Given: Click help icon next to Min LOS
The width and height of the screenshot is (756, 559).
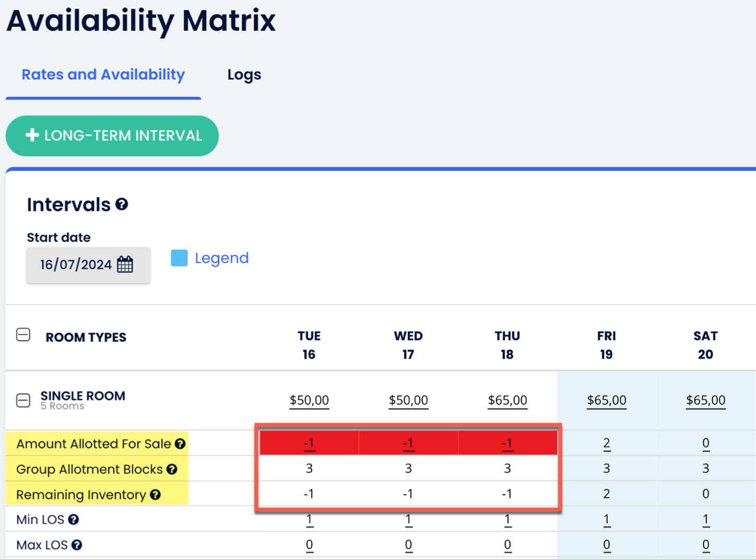Looking at the screenshot, I should [74, 519].
